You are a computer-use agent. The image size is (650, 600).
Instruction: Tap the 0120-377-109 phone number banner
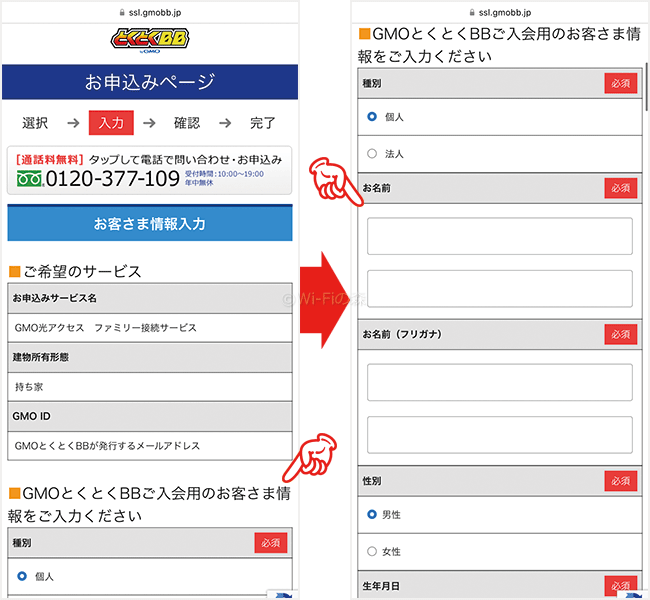point(150,170)
